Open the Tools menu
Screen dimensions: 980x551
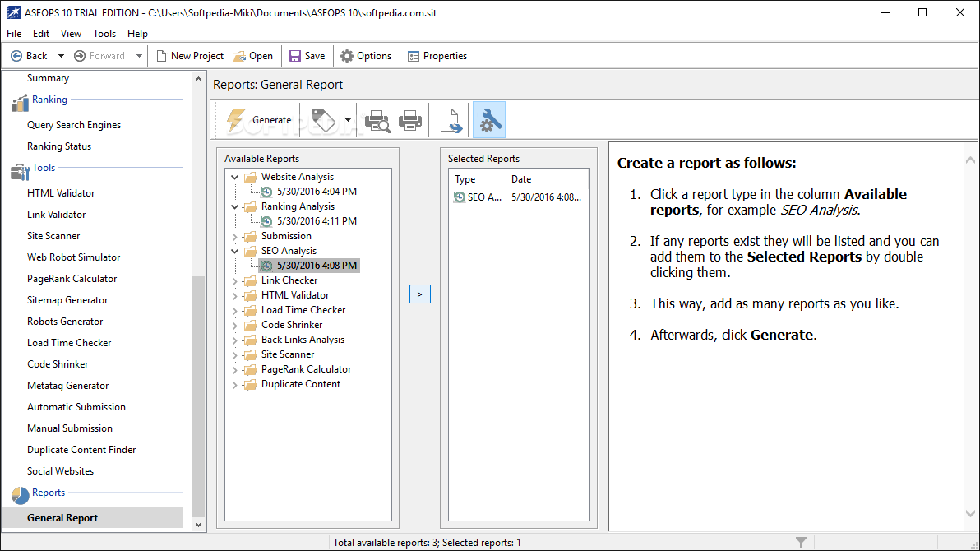pos(104,33)
